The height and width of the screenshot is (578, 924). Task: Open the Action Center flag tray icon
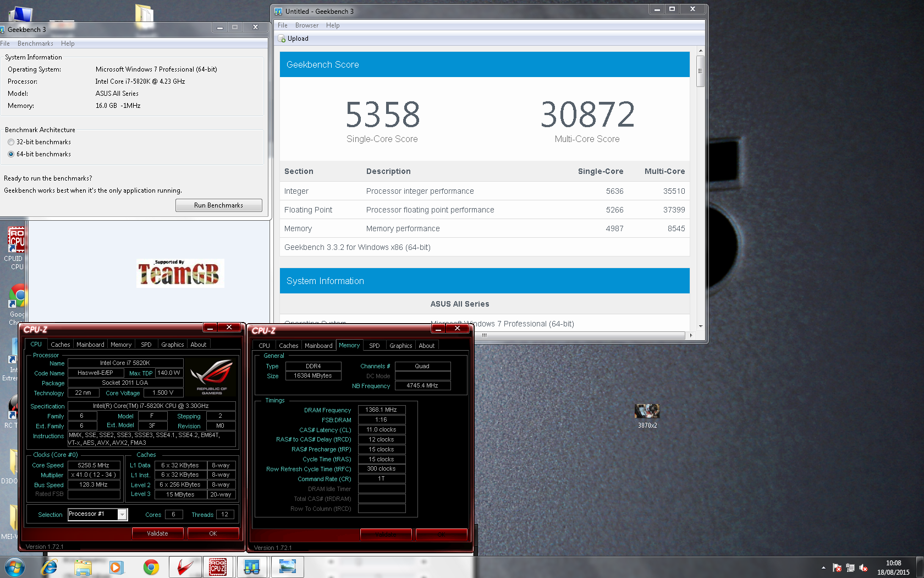tap(837, 568)
